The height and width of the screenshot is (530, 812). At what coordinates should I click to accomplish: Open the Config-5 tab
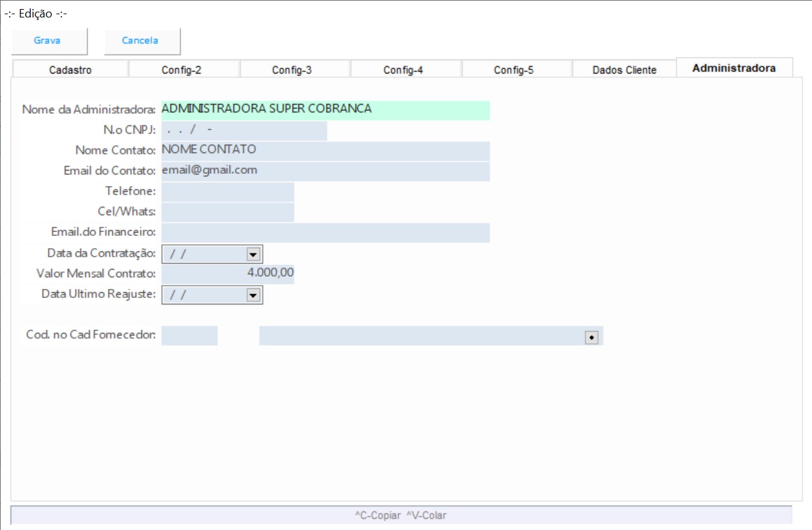tap(514, 70)
